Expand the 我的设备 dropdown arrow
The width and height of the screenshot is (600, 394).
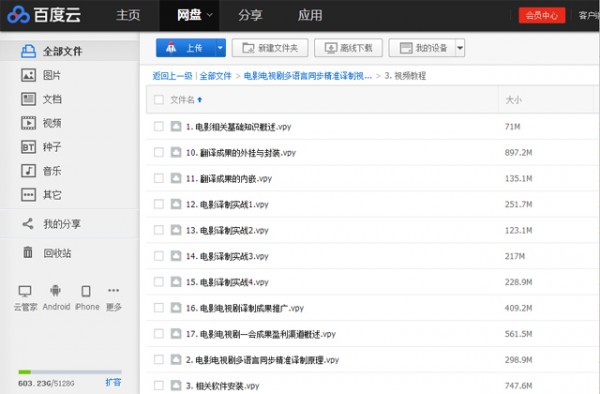coord(460,48)
